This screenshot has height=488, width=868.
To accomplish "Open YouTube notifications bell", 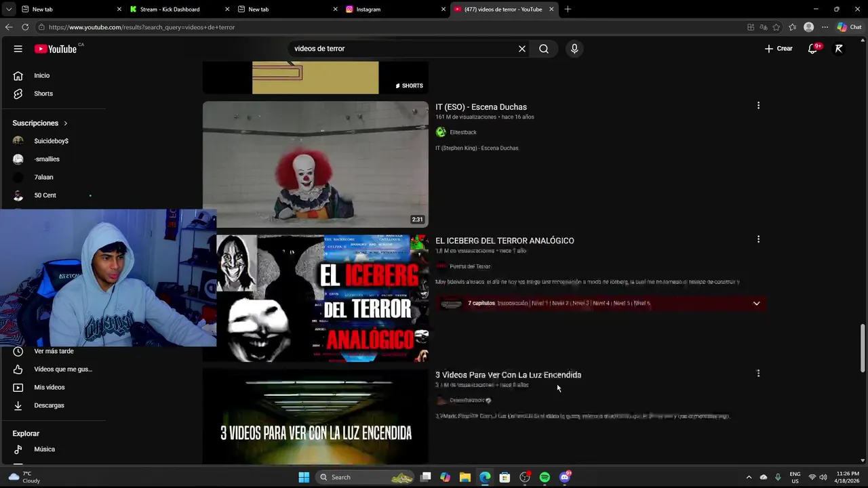I will [x=812, y=49].
